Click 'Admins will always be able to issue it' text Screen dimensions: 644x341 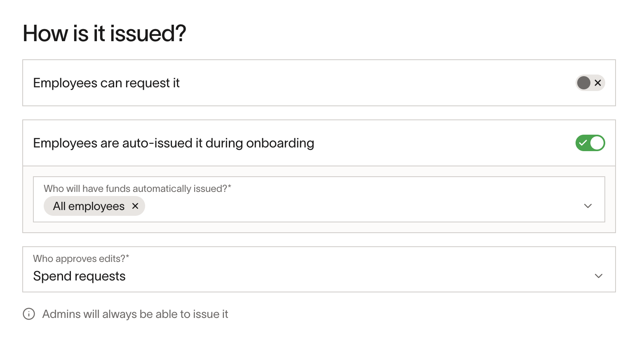(x=135, y=314)
